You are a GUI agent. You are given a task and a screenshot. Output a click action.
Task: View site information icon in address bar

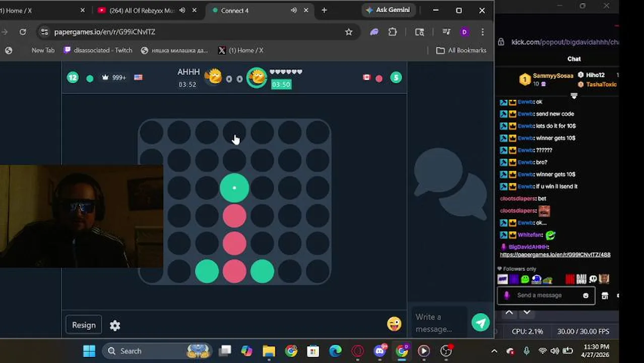click(44, 32)
